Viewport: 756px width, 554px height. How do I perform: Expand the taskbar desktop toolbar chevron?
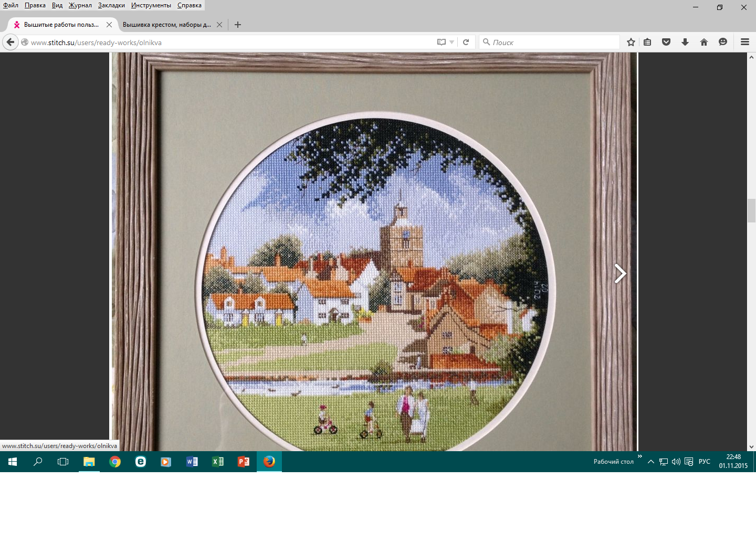639,456
